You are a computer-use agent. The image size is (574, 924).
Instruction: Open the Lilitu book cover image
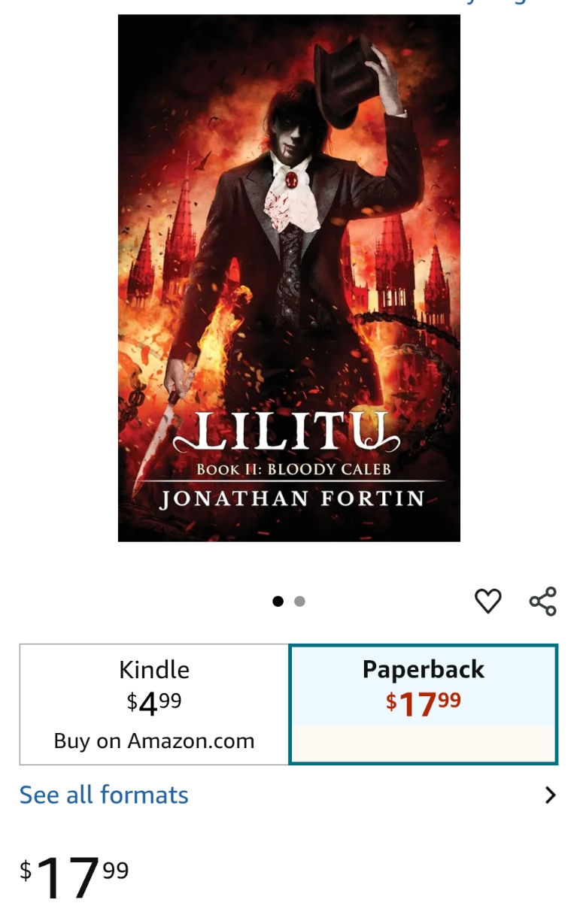289,278
